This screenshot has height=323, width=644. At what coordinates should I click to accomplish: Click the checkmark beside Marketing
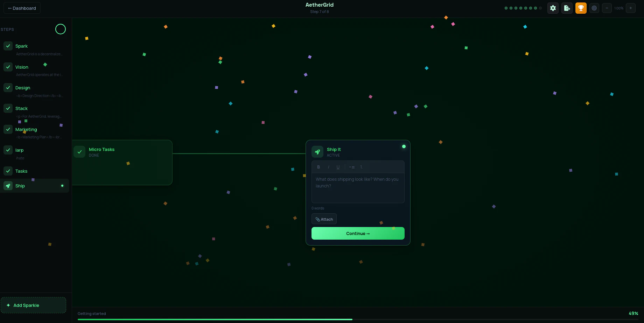8,129
